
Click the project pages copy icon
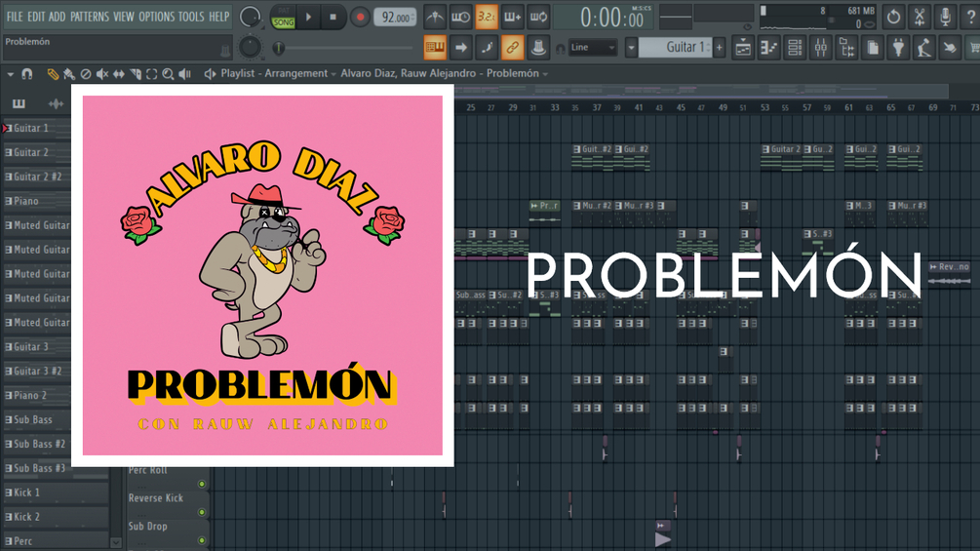coord(873,48)
